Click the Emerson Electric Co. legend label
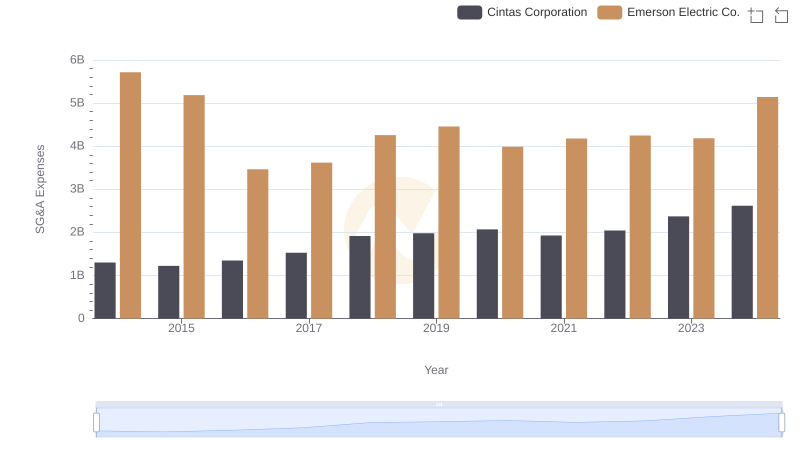800x461 pixels. point(683,12)
